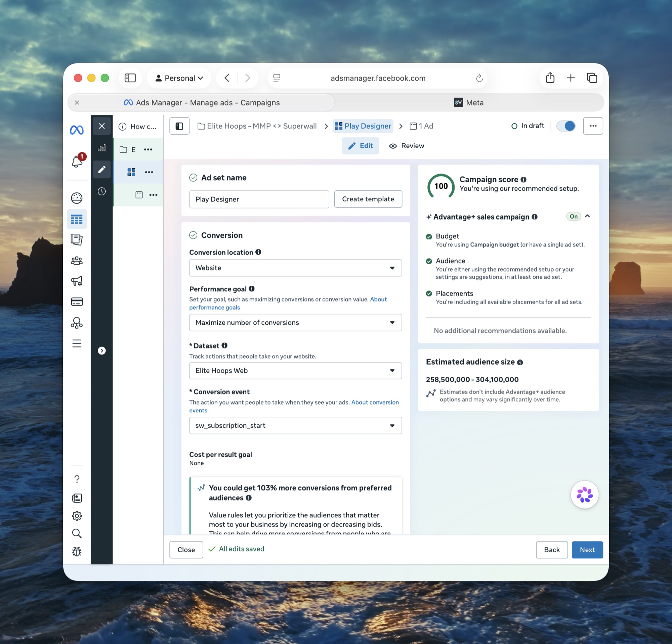Image resolution: width=672 pixels, height=644 pixels.
Task: Click the info icon beside Campaign score
Action: pos(523,180)
